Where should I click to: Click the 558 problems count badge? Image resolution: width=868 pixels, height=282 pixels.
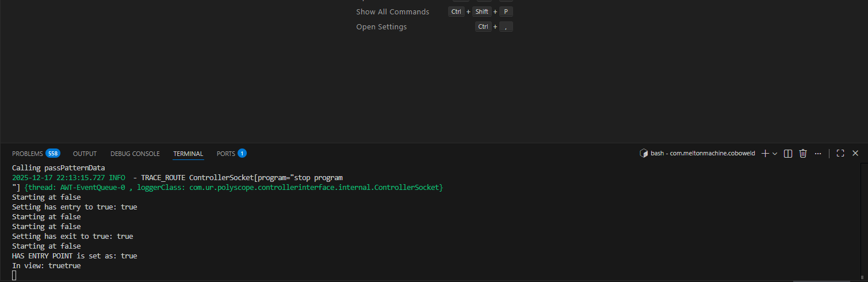click(x=53, y=153)
